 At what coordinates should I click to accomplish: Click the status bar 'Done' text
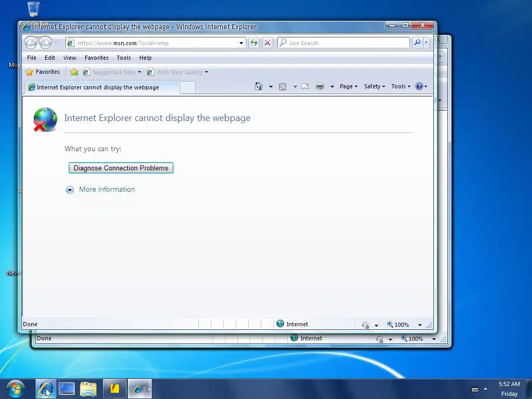[30, 324]
